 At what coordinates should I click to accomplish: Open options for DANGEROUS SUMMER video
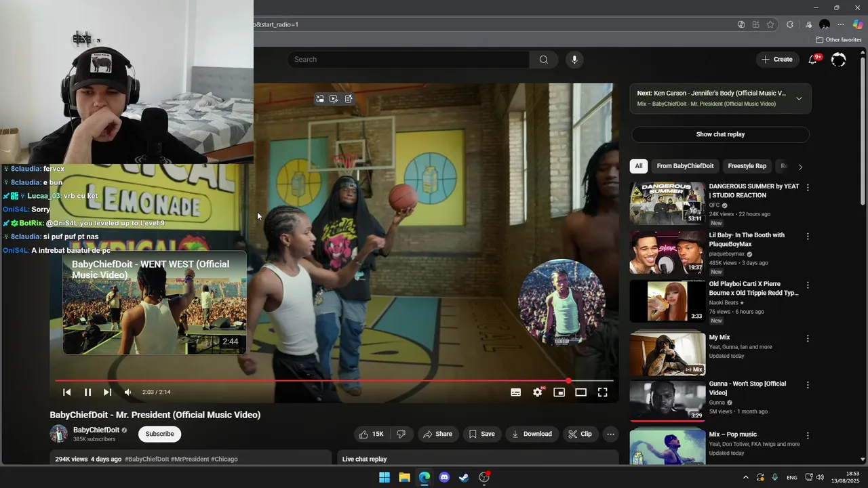pos(807,188)
